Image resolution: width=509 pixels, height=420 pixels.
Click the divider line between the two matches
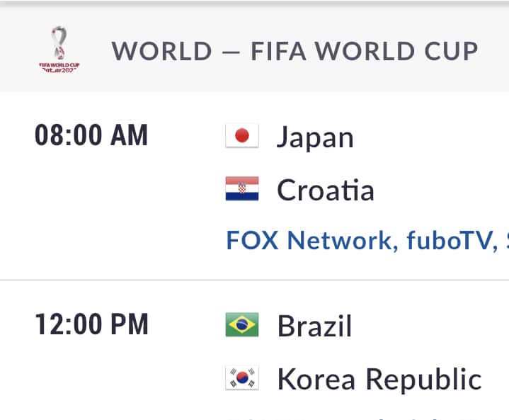(255, 280)
